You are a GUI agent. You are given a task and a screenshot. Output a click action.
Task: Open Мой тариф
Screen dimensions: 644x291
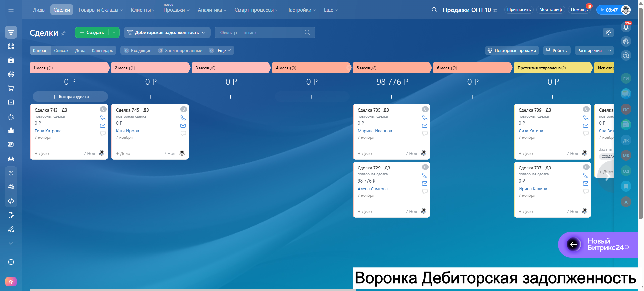pyautogui.click(x=550, y=10)
